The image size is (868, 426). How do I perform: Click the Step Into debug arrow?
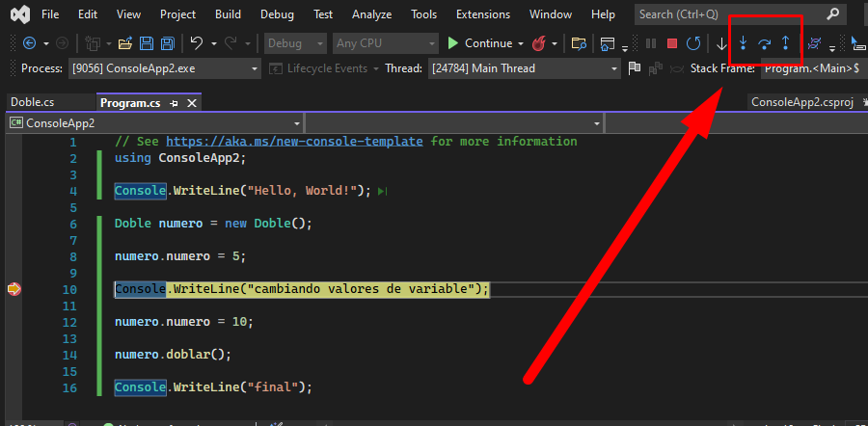pyautogui.click(x=743, y=43)
